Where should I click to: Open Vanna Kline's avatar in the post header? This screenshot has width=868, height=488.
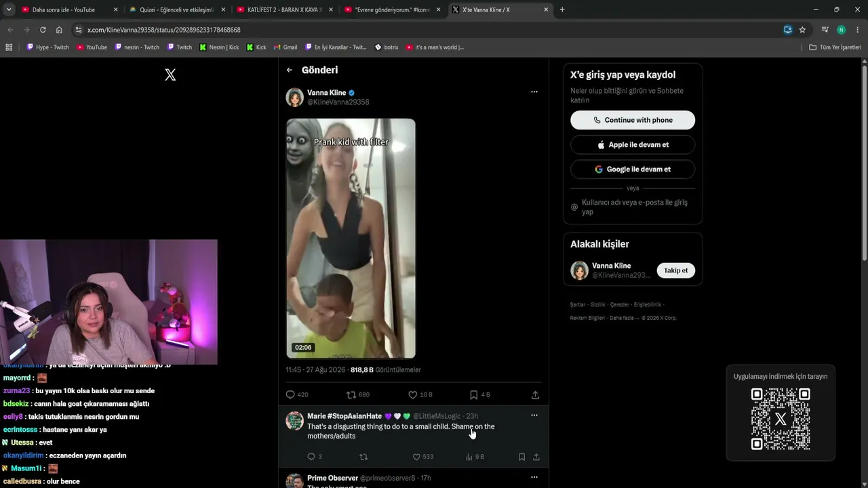tap(294, 97)
